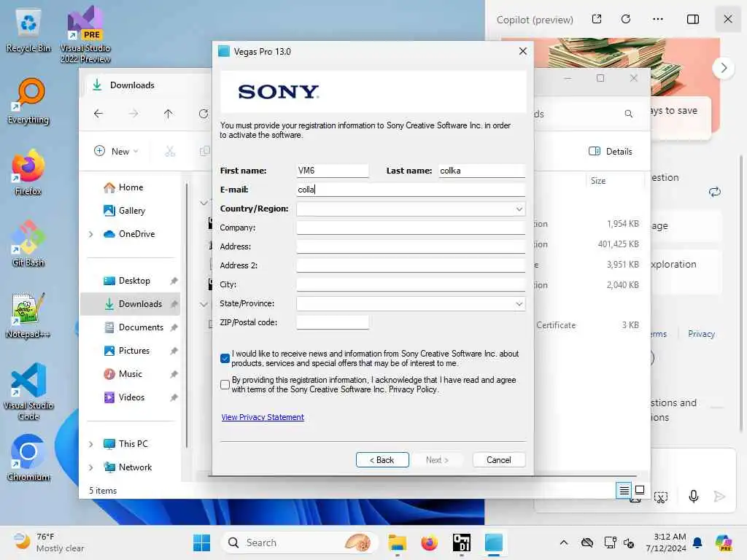The width and height of the screenshot is (747, 560).
Task: Expand OneDrive in navigation tree
Action: click(x=91, y=234)
